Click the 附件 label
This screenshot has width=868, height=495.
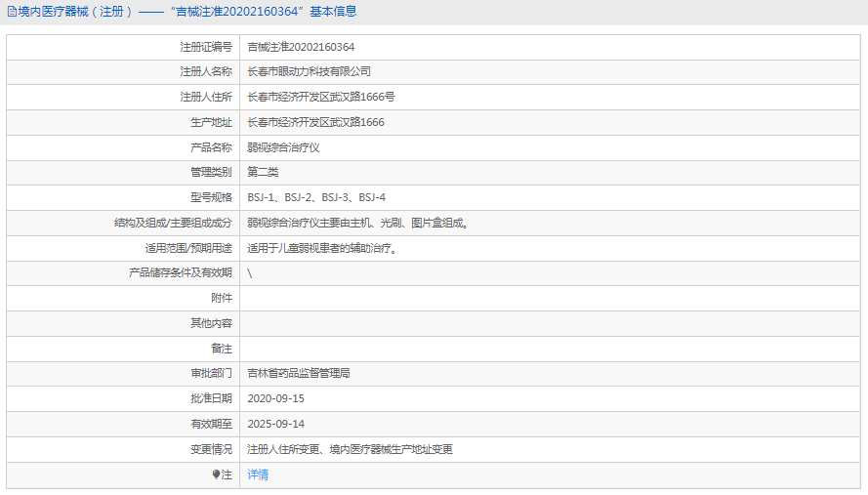222,299
